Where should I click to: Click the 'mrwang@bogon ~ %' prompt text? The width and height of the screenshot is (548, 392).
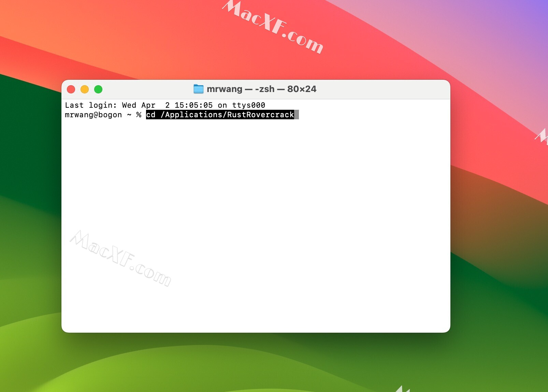click(103, 115)
